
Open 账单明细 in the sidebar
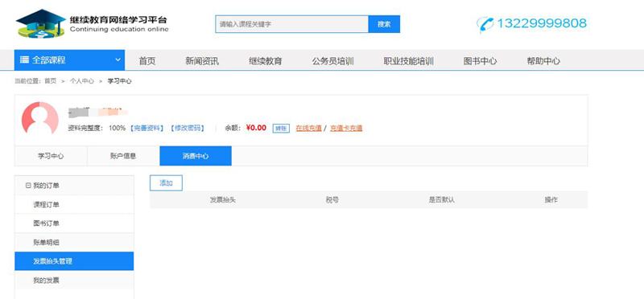pyautogui.click(x=74, y=243)
